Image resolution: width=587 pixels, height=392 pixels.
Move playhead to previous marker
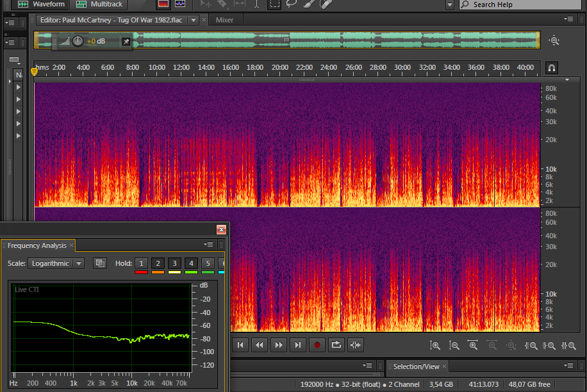point(240,345)
